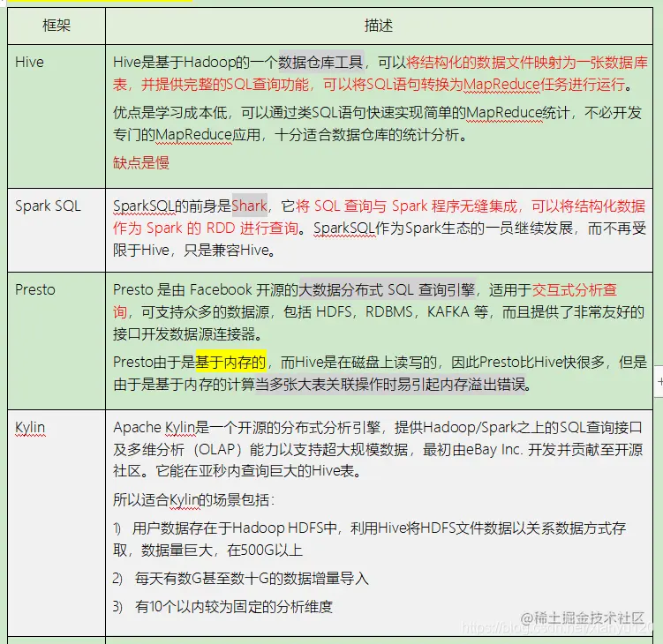Image resolution: width=663 pixels, height=644 pixels.
Task: Click text 社区。它能在亚秒内查询巨大的Hive表
Action: click(x=237, y=471)
